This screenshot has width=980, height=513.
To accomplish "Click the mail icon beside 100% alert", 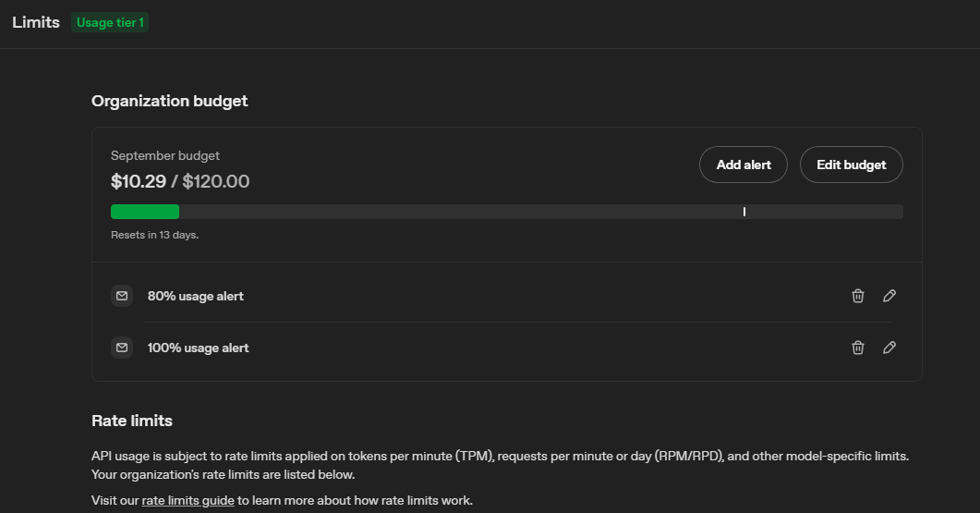I will point(122,348).
